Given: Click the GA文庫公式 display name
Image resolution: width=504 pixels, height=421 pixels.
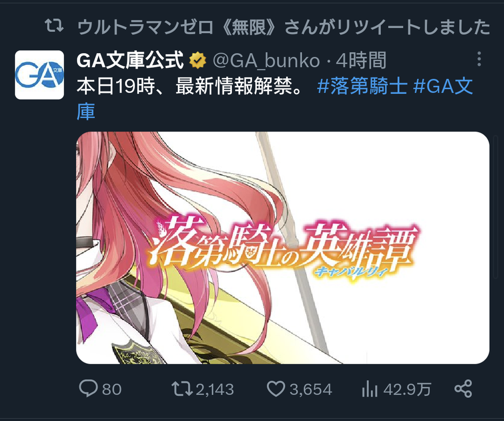Looking at the screenshot, I should [x=130, y=61].
